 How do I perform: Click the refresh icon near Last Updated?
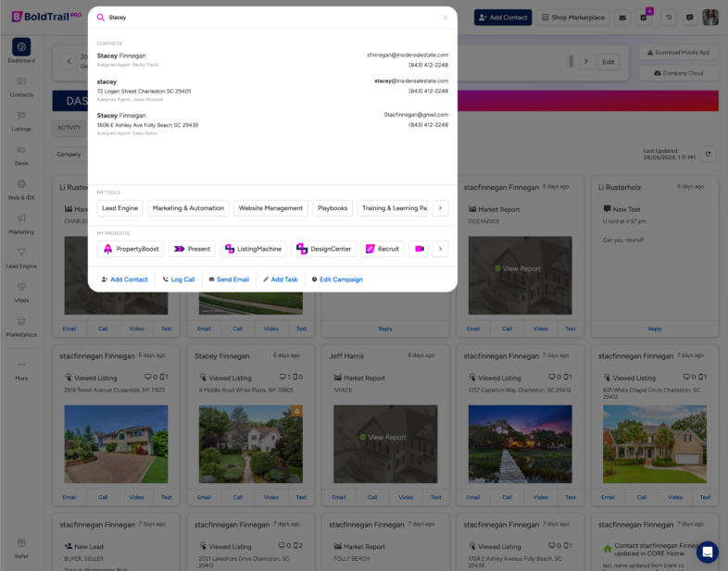click(x=708, y=155)
